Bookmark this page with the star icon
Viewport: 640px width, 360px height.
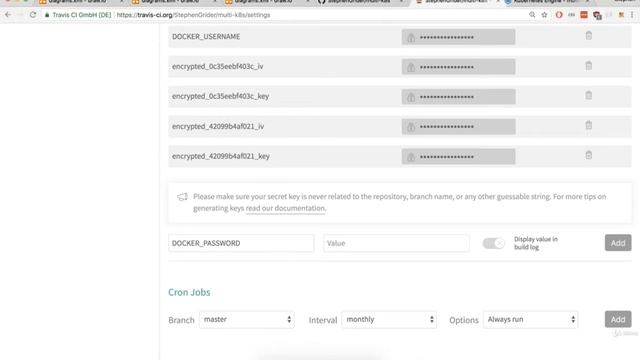pyautogui.click(x=544, y=15)
